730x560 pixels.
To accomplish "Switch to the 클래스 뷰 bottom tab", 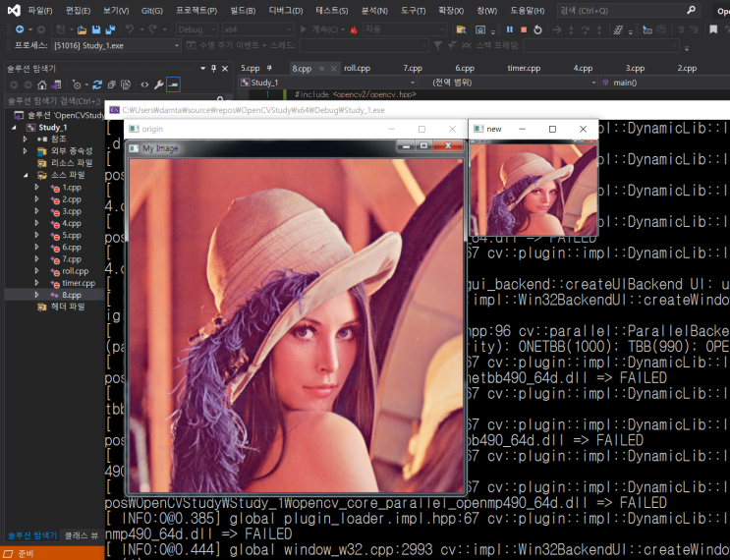I will tap(82, 536).
